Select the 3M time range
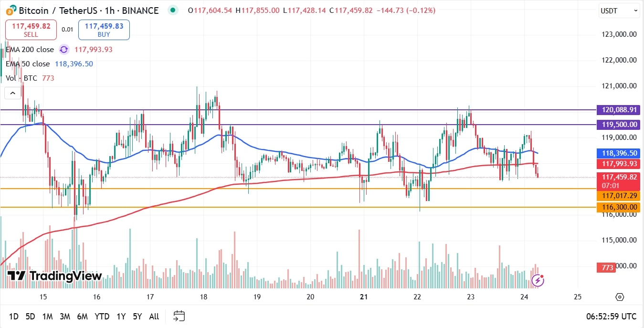Image resolution: width=644 pixels, height=328 pixels. [x=65, y=316]
